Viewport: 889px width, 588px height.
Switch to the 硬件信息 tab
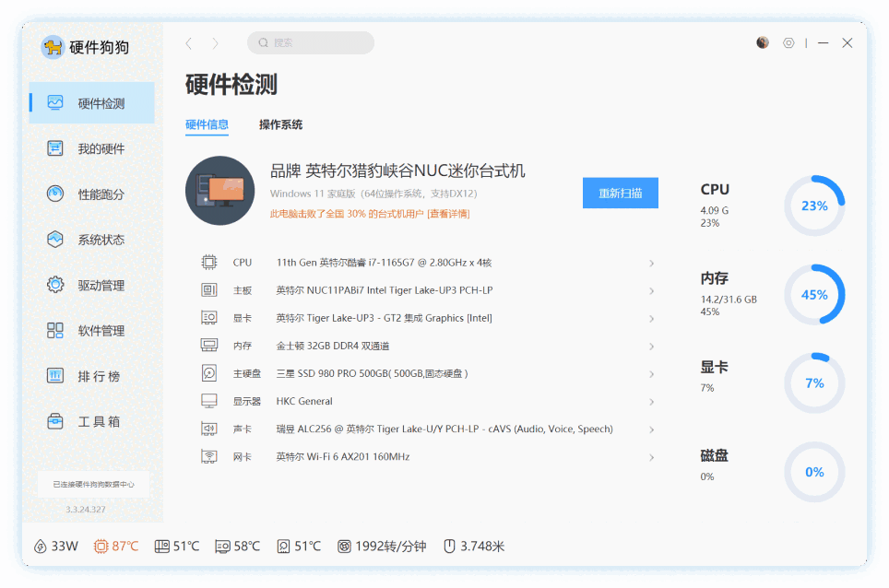pyautogui.click(x=207, y=124)
